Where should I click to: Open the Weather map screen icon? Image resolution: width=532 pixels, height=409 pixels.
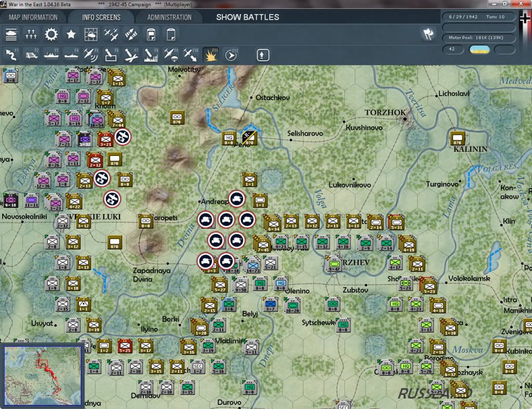(91, 35)
